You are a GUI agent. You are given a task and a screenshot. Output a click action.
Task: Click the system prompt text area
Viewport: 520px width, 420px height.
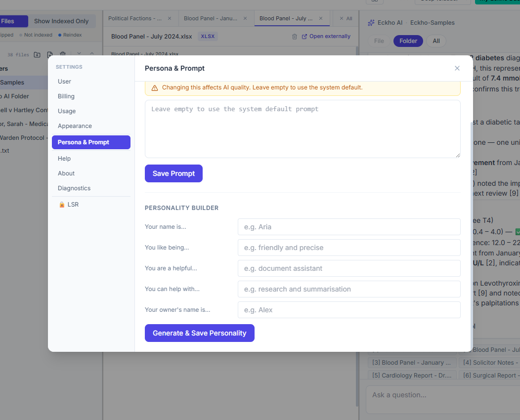coord(303,129)
